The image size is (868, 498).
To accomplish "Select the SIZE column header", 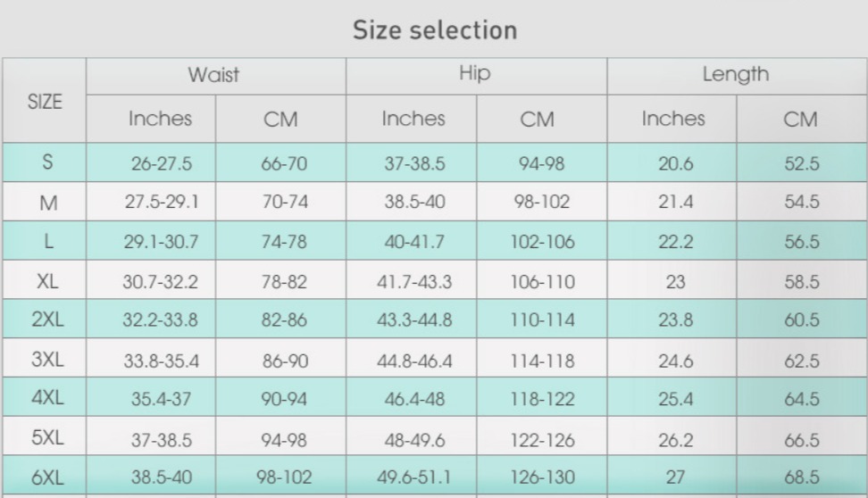I will (45, 101).
